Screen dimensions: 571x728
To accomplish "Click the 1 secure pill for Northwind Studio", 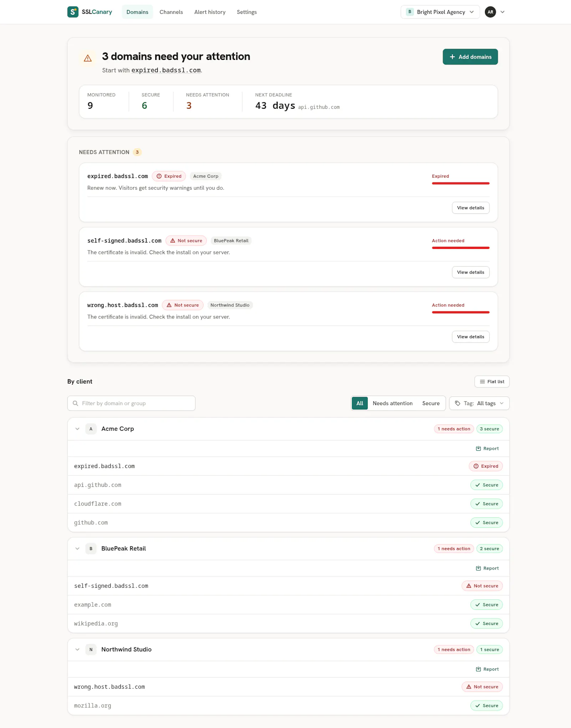I will pyautogui.click(x=489, y=650).
